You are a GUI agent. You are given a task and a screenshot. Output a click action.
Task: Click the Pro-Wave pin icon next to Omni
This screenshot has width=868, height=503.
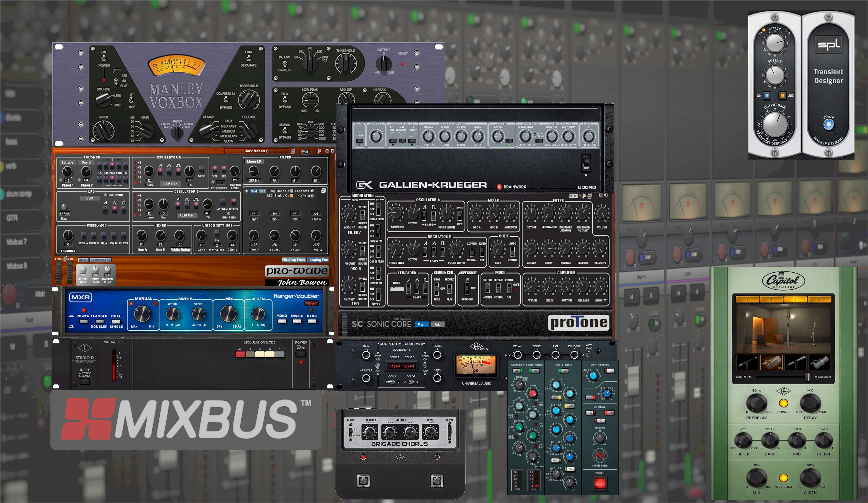pyautogui.click(x=319, y=151)
